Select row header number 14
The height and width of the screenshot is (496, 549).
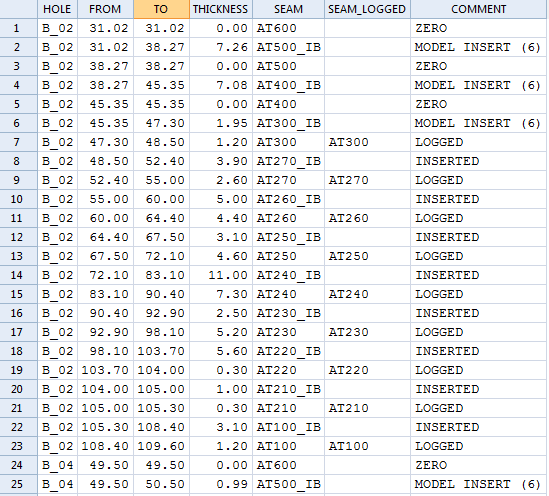[19, 275]
